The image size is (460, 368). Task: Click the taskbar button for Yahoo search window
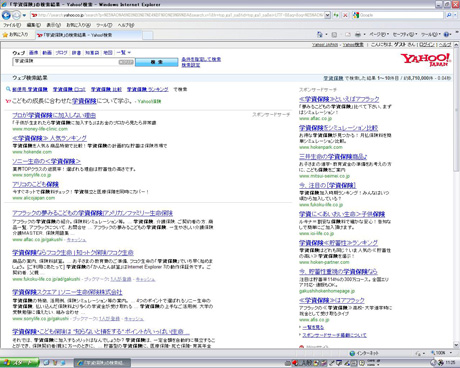[102, 363]
